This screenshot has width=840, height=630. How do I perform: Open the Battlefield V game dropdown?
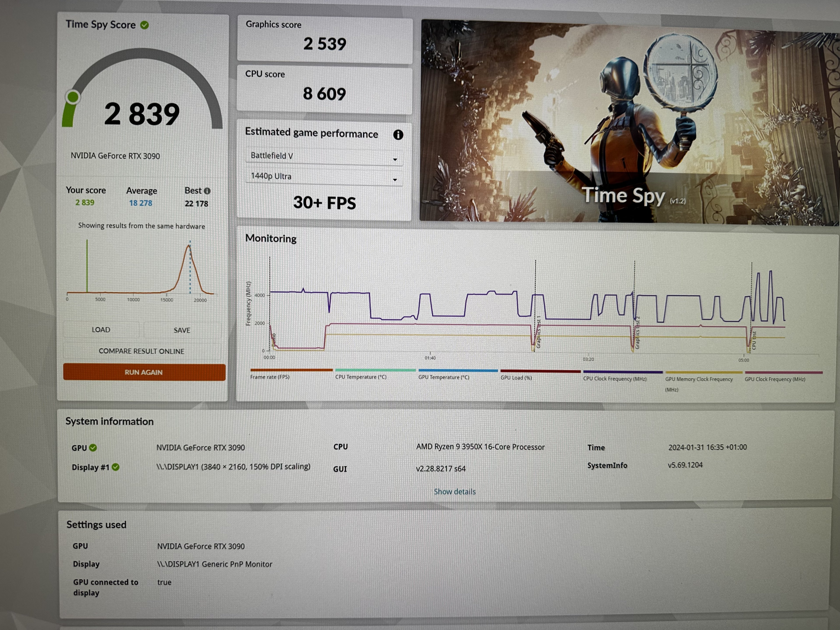click(324, 157)
